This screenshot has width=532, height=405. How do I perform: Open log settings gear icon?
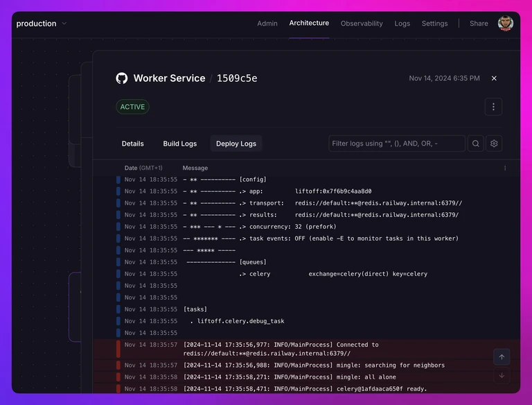coord(494,144)
